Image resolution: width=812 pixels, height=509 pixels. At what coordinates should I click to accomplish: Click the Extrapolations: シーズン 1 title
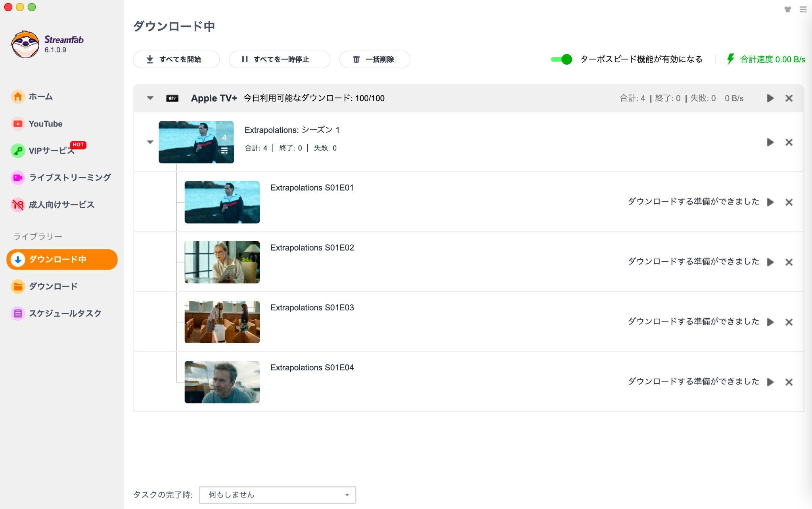292,130
